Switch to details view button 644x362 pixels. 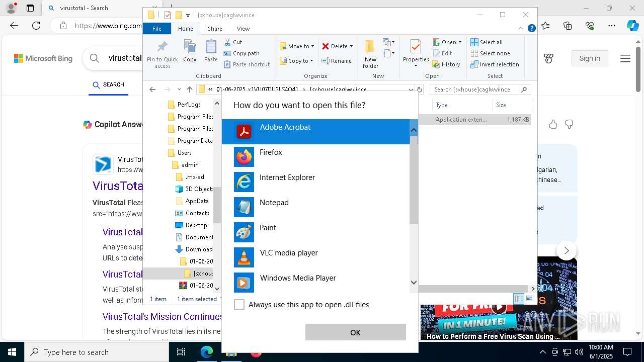pyautogui.click(x=519, y=299)
